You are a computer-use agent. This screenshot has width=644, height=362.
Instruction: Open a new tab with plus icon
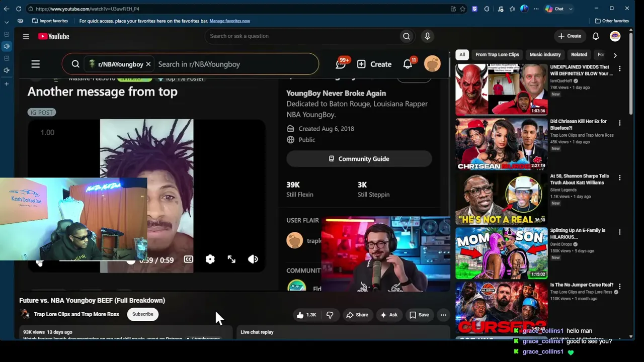point(7,83)
